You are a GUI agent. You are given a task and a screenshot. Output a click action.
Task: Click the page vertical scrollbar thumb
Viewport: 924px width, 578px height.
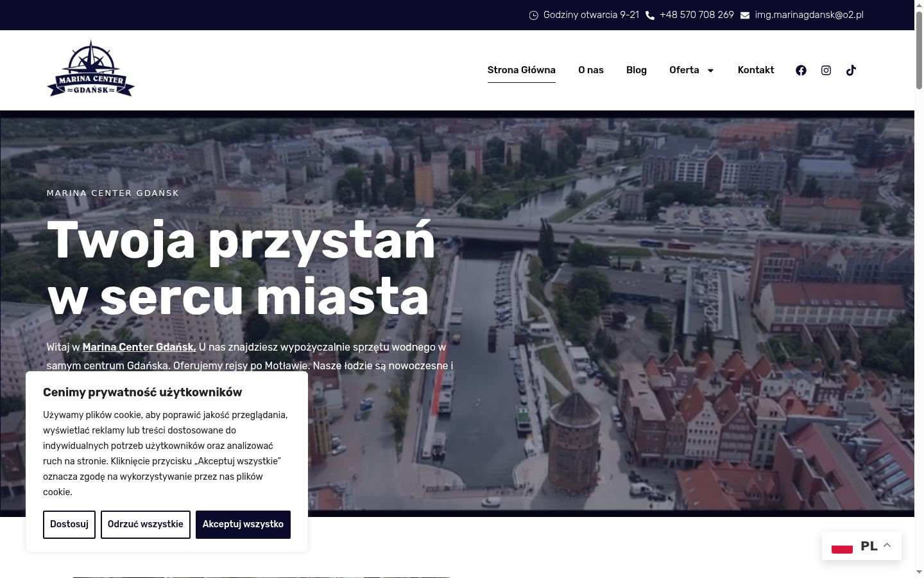pyautogui.click(x=919, y=51)
